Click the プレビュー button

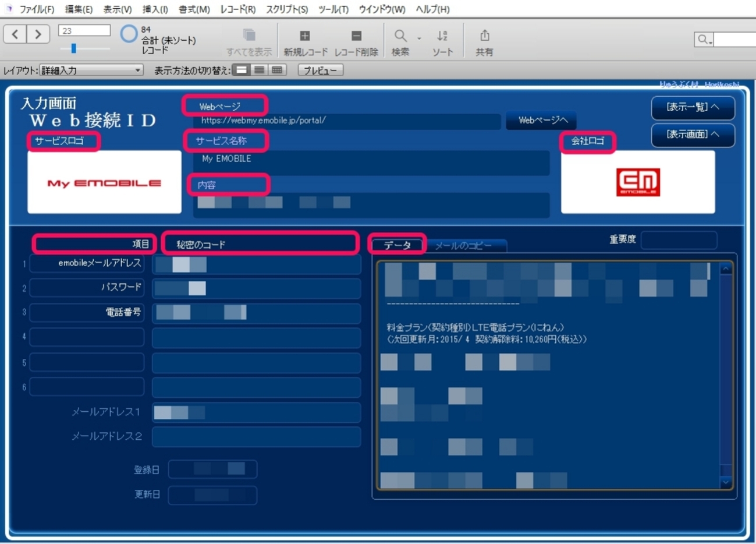pos(321,70)
